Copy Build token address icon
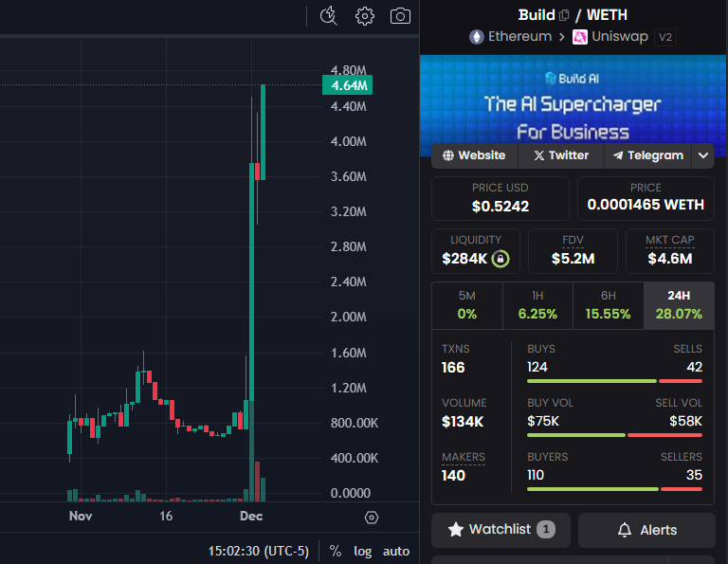 coord(564,15)
